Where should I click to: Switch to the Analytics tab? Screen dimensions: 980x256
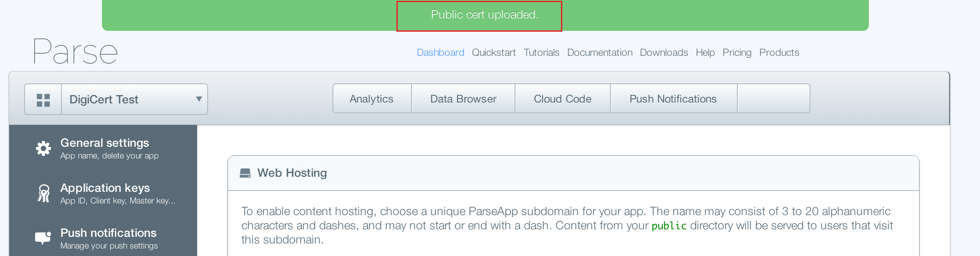coord(371,99)
